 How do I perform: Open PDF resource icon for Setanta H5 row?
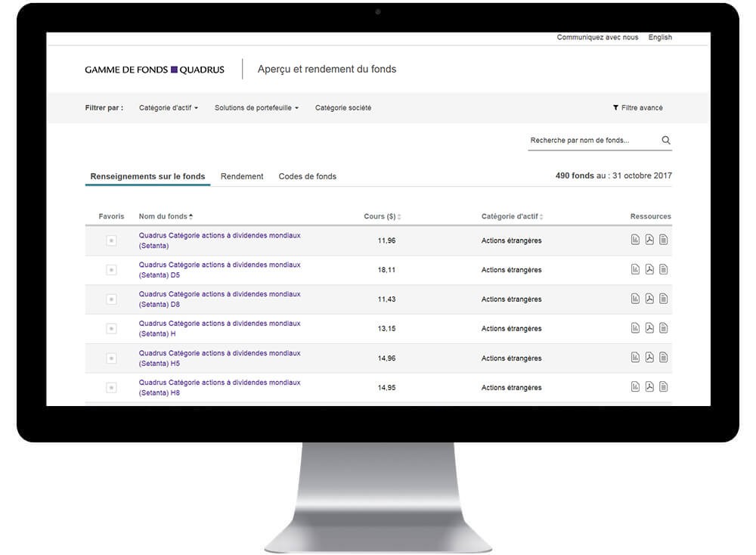649,358
